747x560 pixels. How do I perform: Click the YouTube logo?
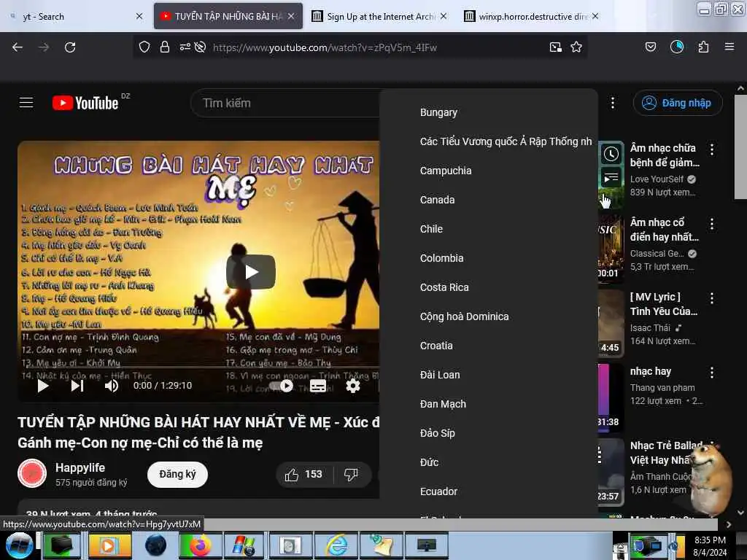coord(85,103)
